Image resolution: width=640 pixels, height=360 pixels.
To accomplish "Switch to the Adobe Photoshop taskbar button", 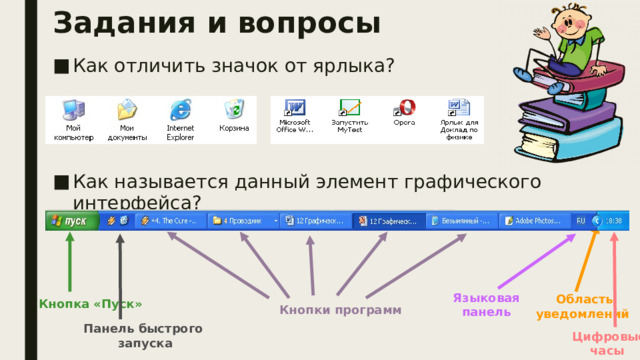I will [x=534, y=221].
